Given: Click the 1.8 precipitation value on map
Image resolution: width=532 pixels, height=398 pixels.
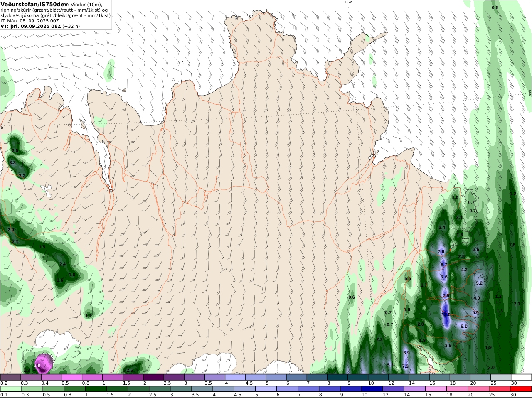Looking at the screenshot, I should (512, 245).
